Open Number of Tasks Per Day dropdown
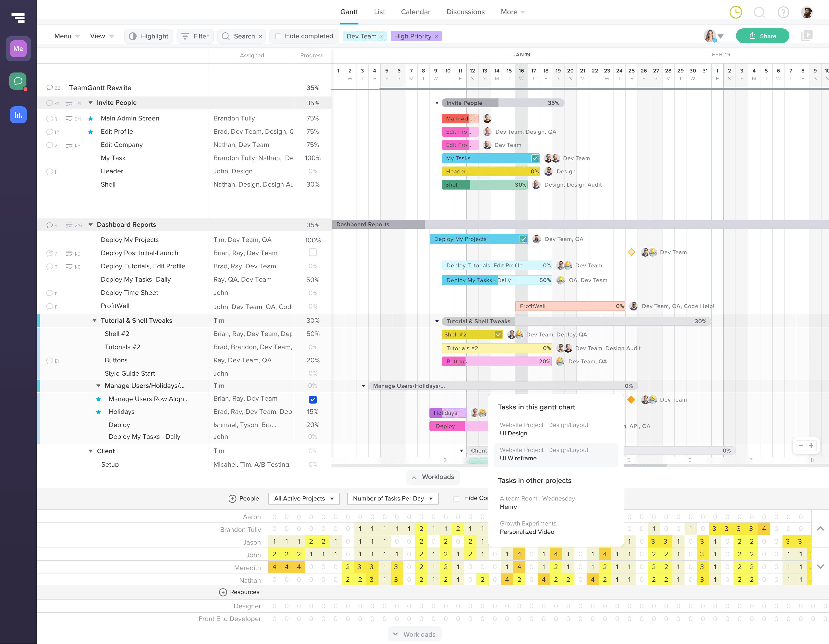Viewport: 829px width, 644px height. (392, 499)
